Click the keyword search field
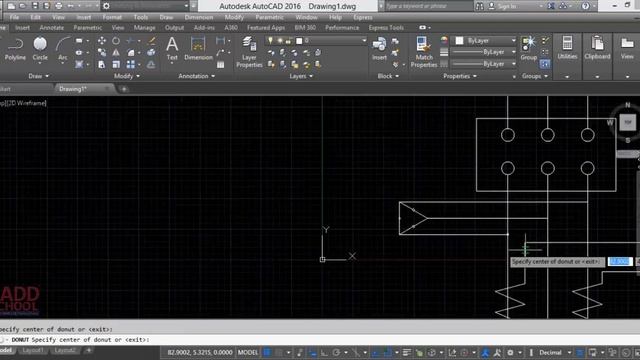 pyautogui.click(x=429, y=6)
